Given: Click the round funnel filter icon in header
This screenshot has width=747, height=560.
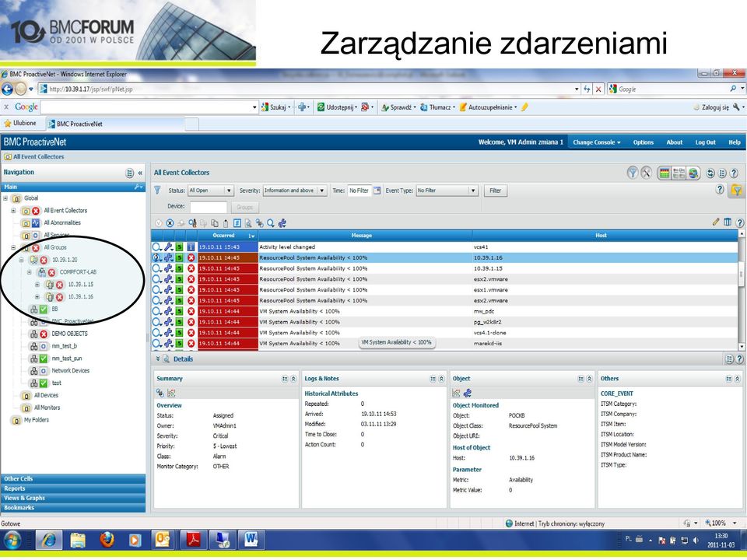Looking at the screenshot, I should pos(632,173).
